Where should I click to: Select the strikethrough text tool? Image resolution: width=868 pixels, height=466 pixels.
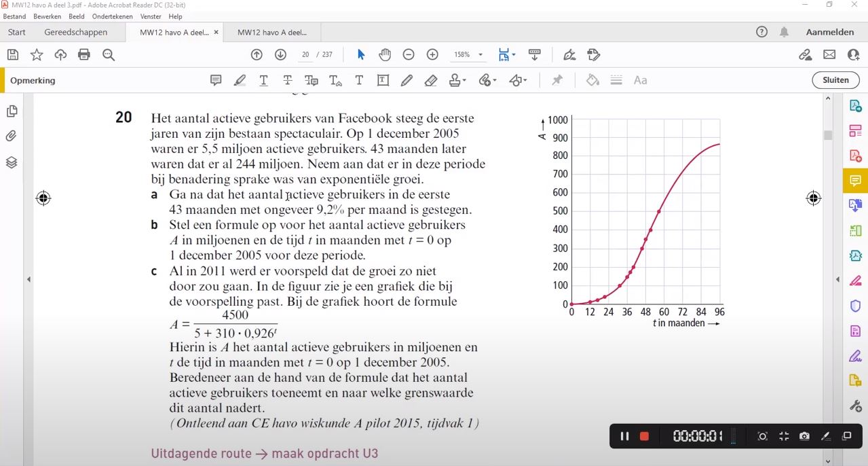pos(288,80)
